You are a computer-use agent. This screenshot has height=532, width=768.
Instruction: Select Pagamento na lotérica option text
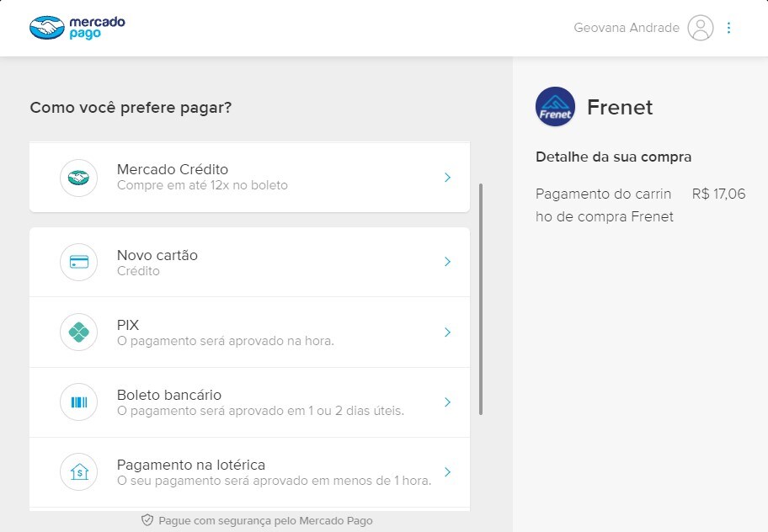point(191,465)
